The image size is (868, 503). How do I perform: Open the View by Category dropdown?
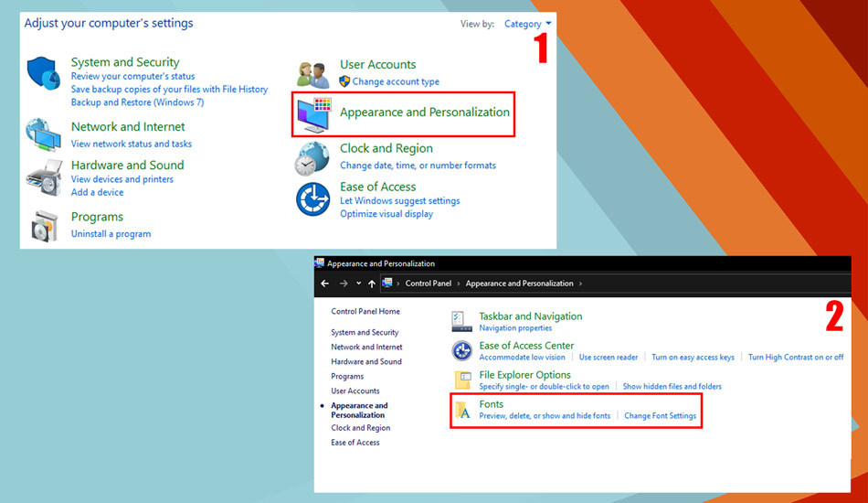click(528, 24)
